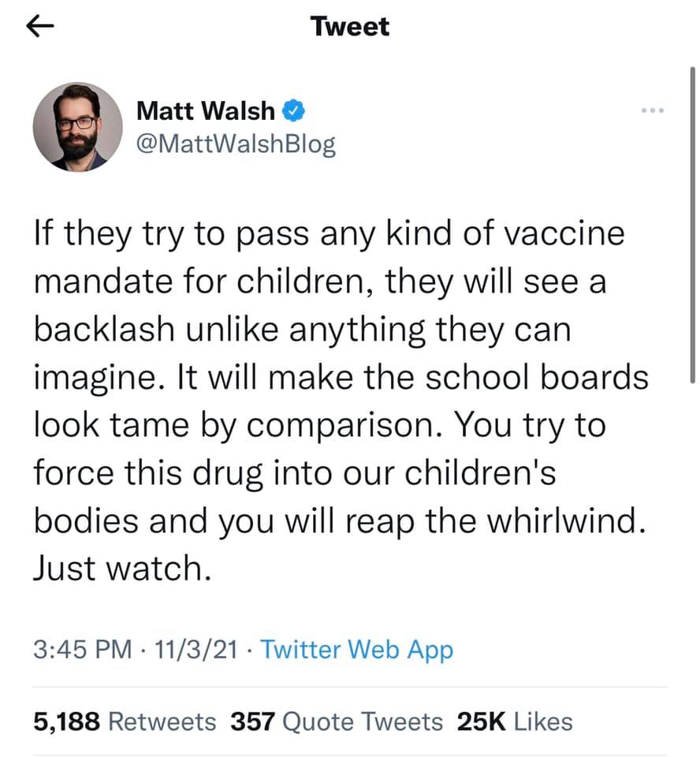
Task: Click the word 'backlash' in the tweet
Action: point(103,330)
